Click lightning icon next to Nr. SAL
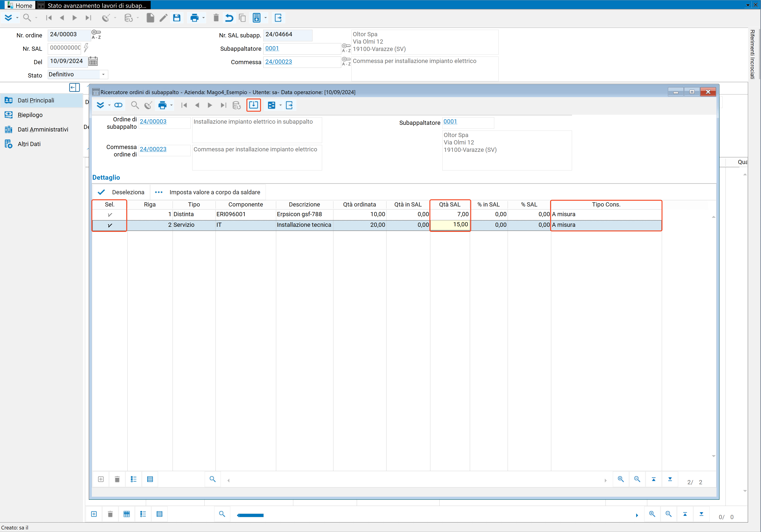Screen dimensions: 761x532 pyautogui.click(x=86, y=48)
